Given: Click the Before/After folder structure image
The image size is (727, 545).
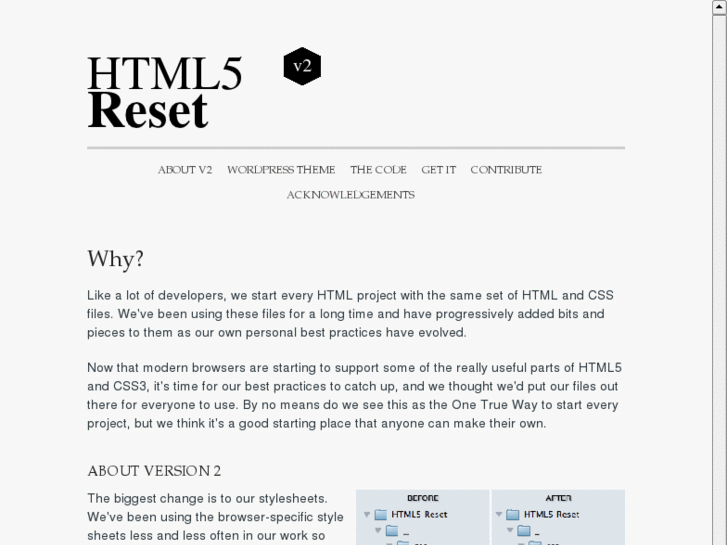Looking at the screenshot, I should click(x=491, y=517).
